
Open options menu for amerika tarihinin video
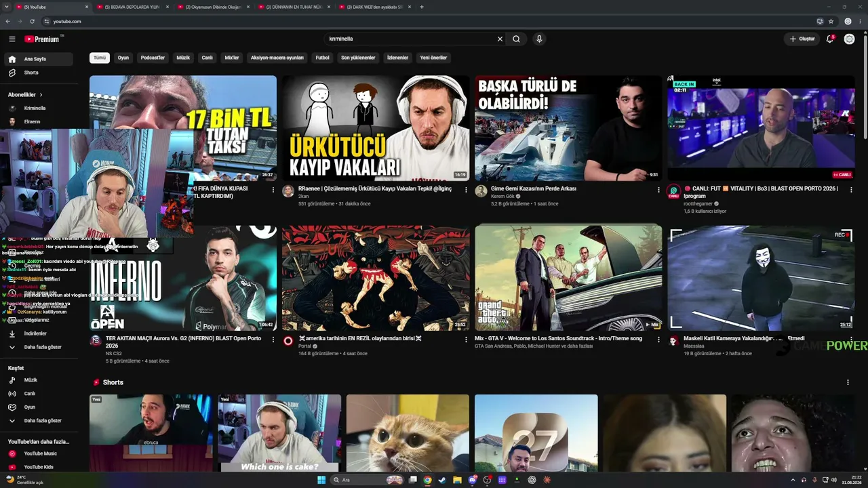point(466,340)
